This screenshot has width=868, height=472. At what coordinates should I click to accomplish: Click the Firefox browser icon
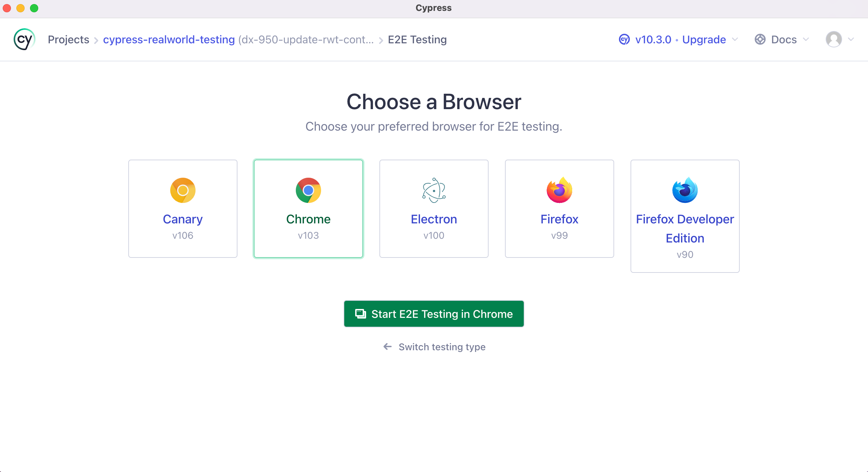559,190
